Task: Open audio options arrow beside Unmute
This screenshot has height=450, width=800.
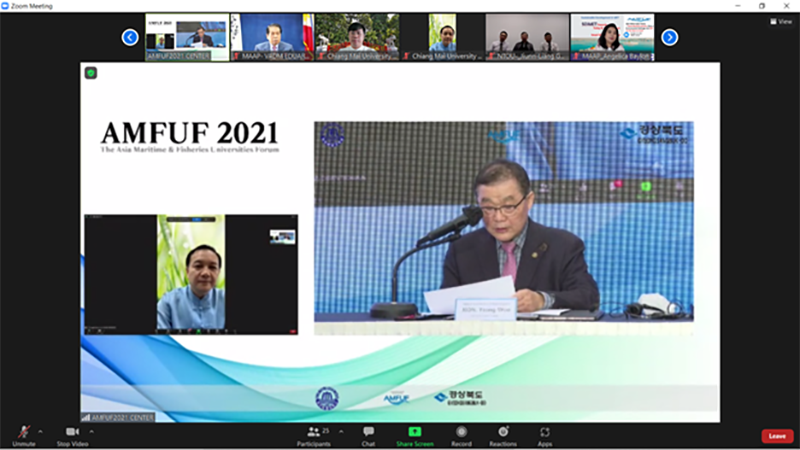Action: point(40,432)
